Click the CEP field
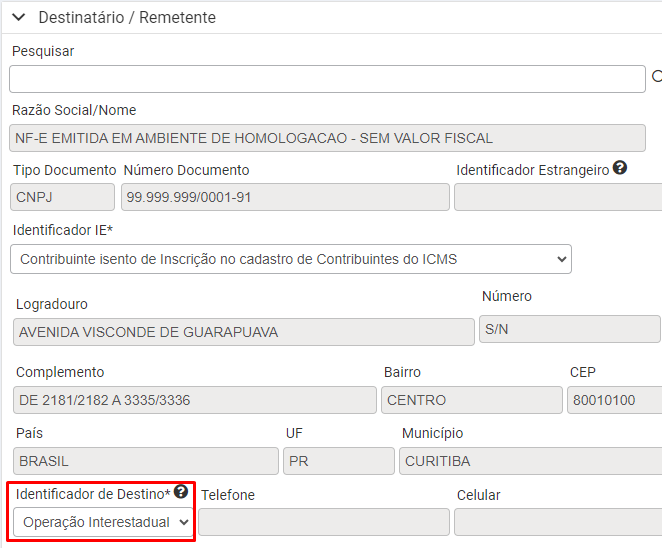 (615, 400)
